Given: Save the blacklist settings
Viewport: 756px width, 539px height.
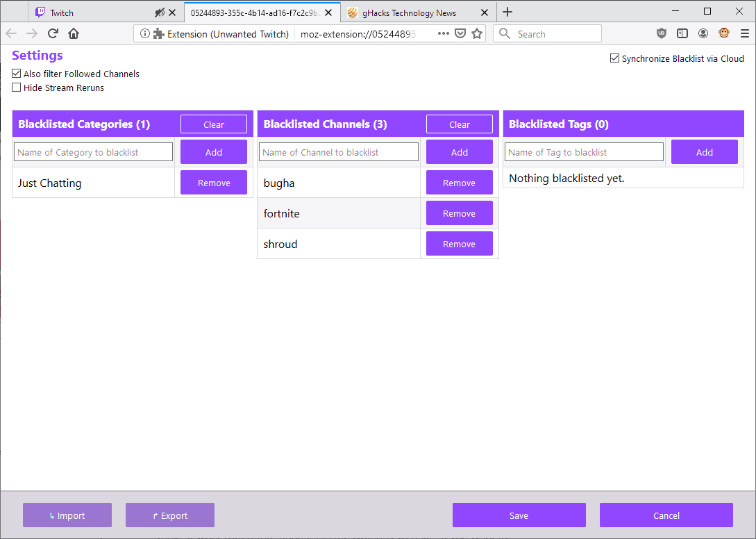Looking at the screenshot, I should [x=519, y=515].
